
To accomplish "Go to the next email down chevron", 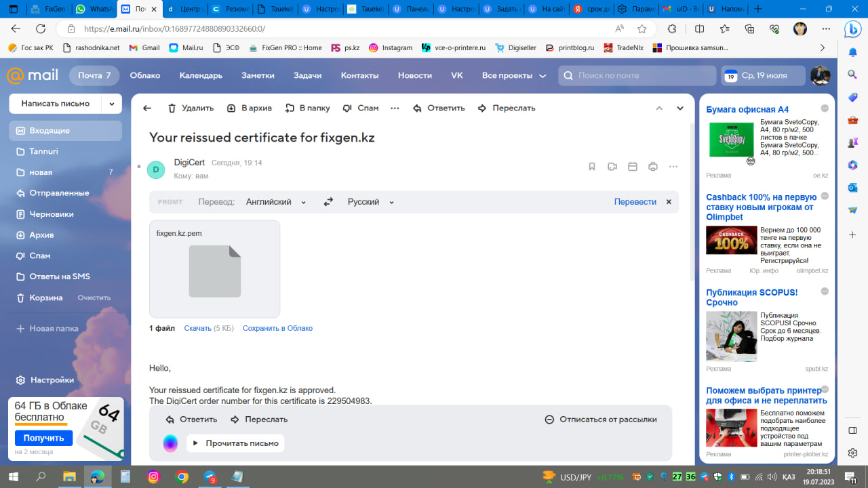I will [680, 108].
